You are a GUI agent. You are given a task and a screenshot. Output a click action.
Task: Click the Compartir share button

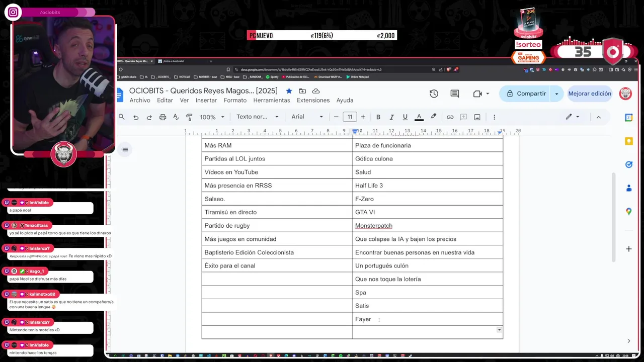[525, 94]
